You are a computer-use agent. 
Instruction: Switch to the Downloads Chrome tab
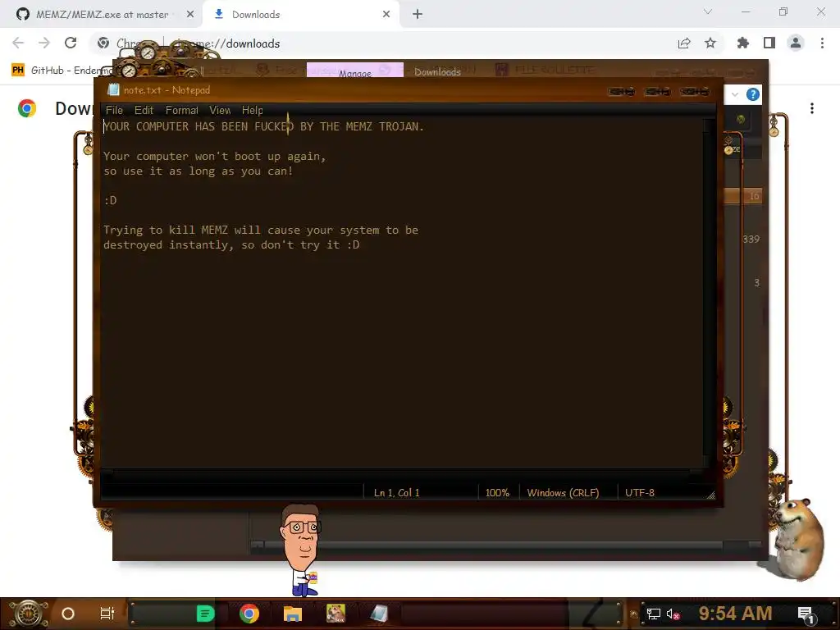coord(300,15)
